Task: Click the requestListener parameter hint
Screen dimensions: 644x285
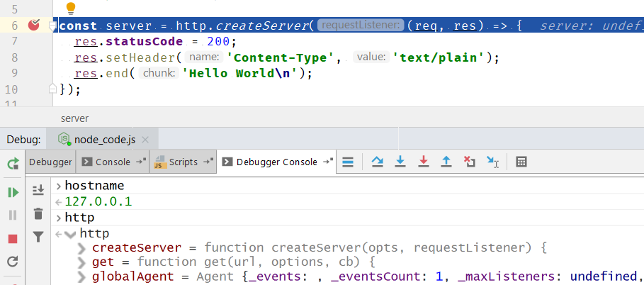Action: (x=361, y=26)
